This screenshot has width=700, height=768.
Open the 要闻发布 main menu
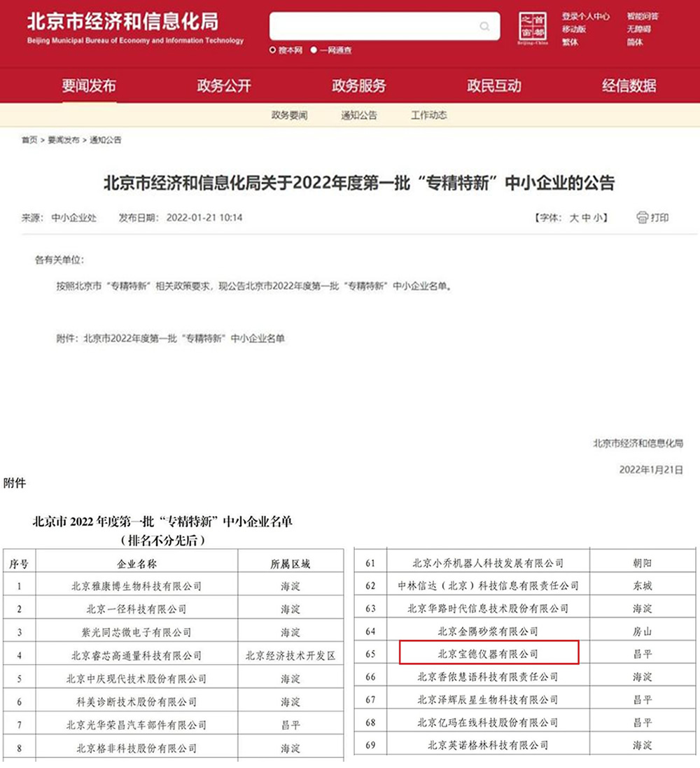[89, 85]
